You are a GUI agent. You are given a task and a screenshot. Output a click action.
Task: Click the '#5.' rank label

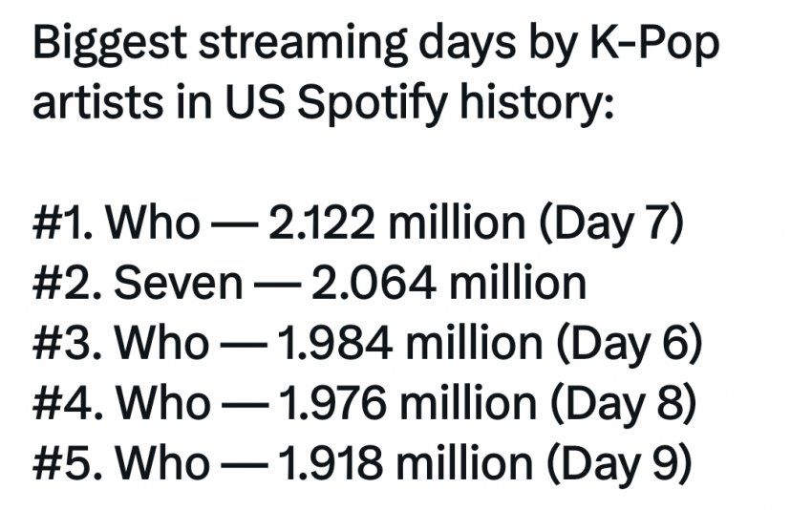coord(67,462)
